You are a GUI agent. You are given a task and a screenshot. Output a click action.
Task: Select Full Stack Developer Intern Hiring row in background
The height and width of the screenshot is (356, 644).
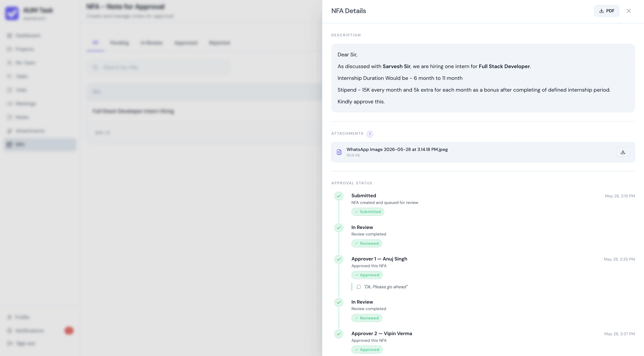pyautogui.click(x=204, y=111)
